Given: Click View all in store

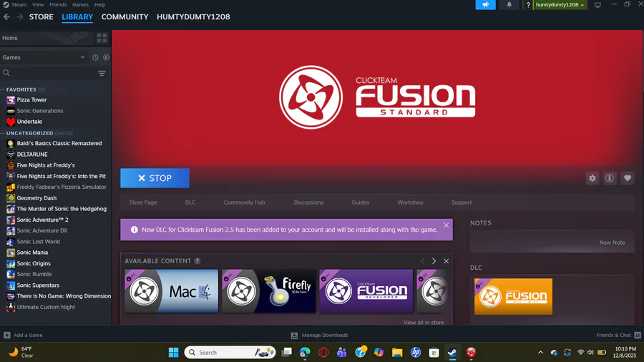Looking at the screenshot, I should 424,322.
